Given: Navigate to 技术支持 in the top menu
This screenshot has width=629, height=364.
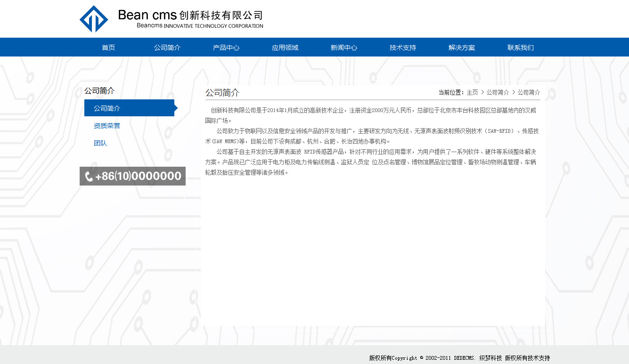Looking at the screenshot, I should (403, 48).
